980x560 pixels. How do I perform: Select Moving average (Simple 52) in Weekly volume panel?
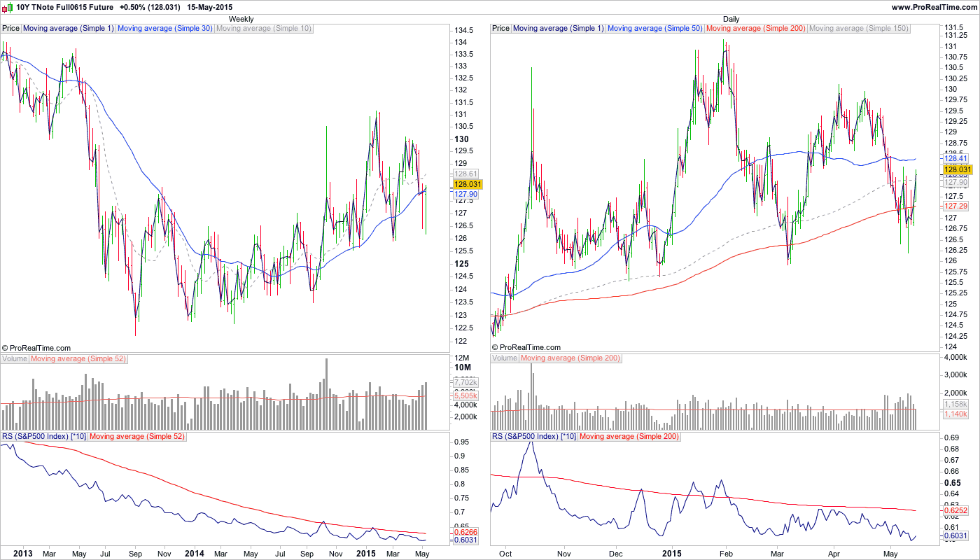click(78, 359)
